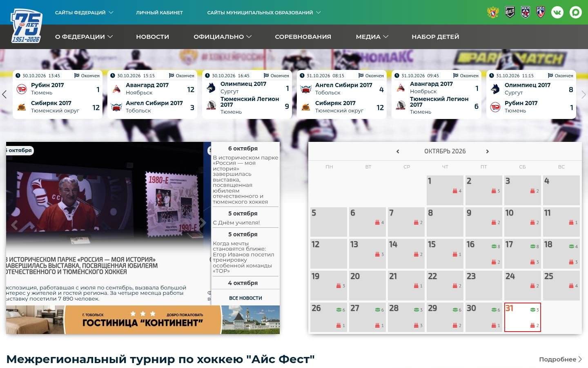Show next news slide arrow
This screenshot has width=588, height=368.
(203, 223)
